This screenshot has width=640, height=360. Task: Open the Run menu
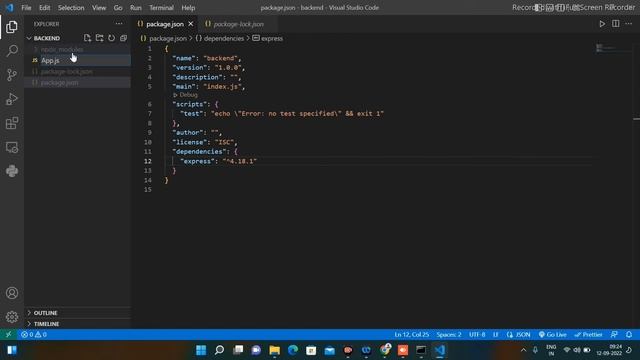(136, 8)
